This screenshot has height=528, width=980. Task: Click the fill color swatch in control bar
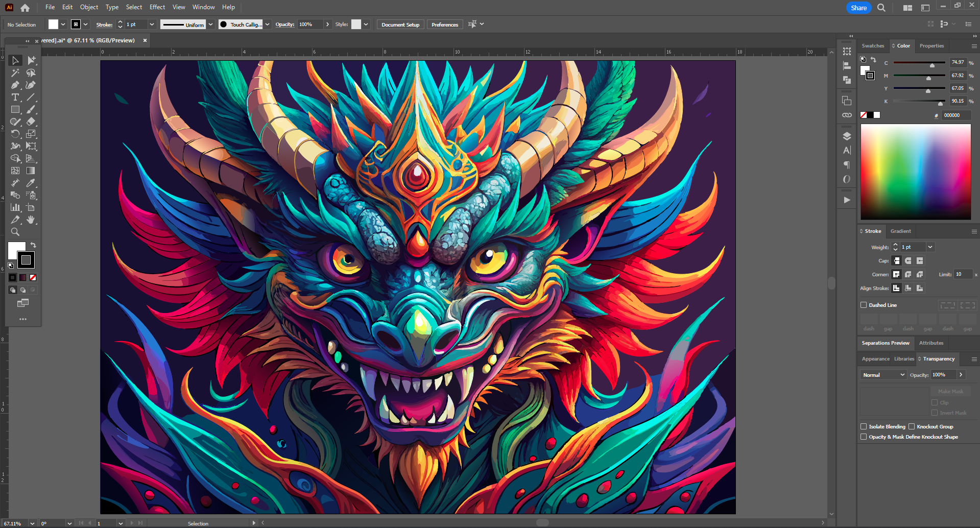[53, 25]
